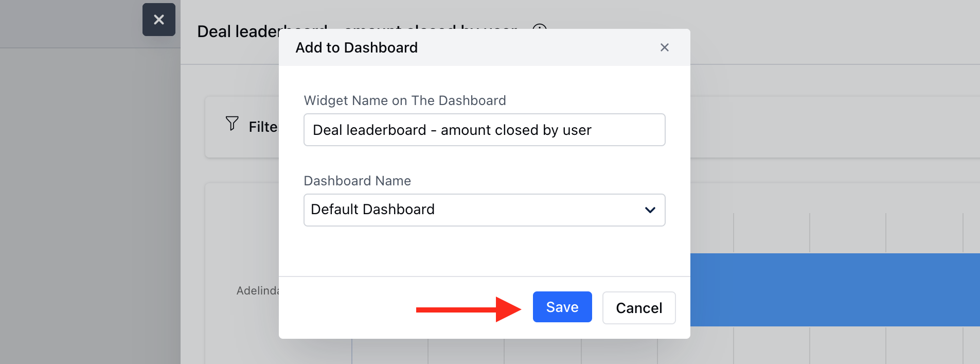Focus the Widget Name on The Dashboard field
Viewport: 980px width, 364px height.
click(485, 130)
